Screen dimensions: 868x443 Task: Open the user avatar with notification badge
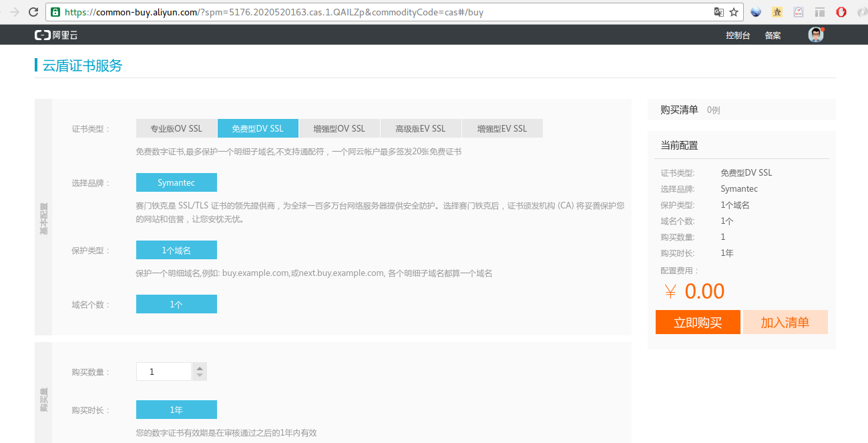(816, 34)
